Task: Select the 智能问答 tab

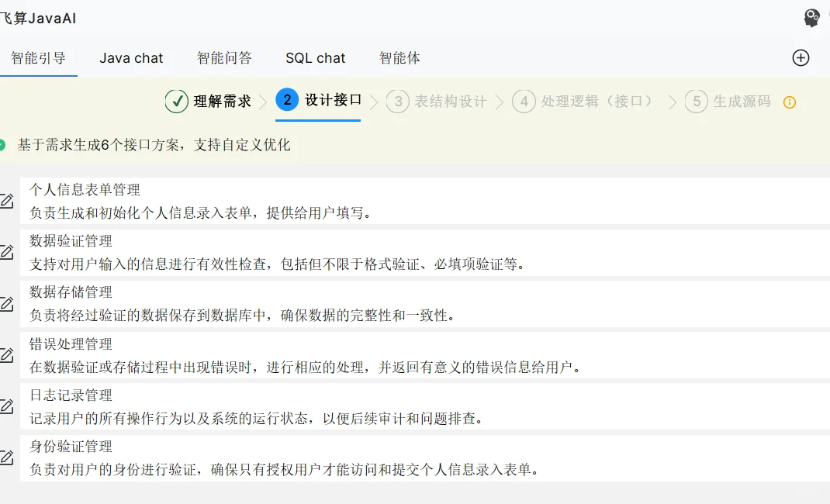Action: point(225,57)
